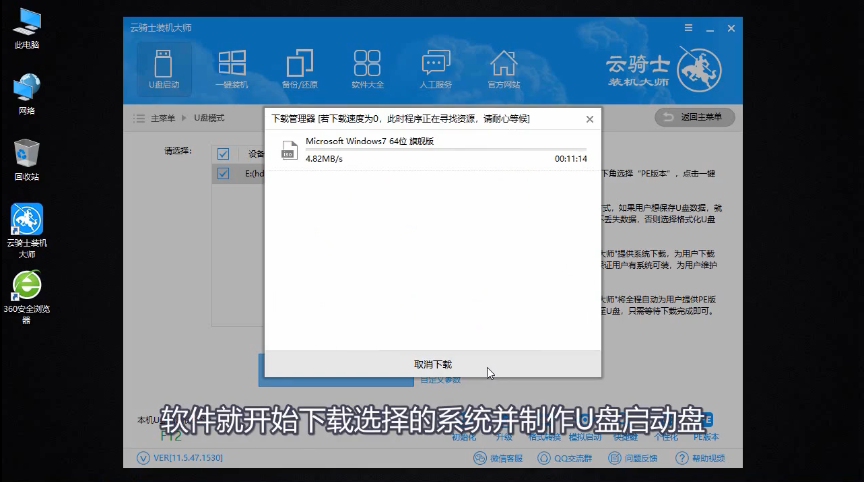Click the PE版本 option
This screenshot has width=864, height=482.
tap(706, 437)
